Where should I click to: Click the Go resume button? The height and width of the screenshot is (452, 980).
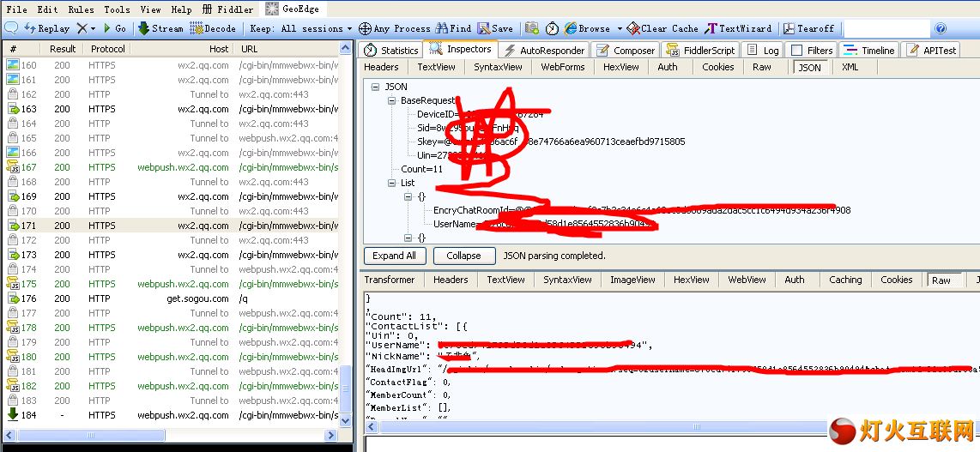coord(114,28)
